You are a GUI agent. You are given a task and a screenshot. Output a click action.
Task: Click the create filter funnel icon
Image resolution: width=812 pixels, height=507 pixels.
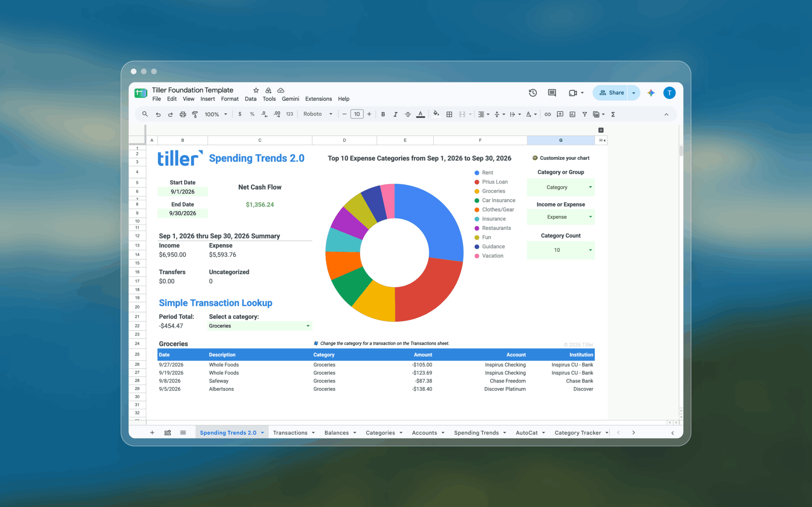tap(585, 114)
